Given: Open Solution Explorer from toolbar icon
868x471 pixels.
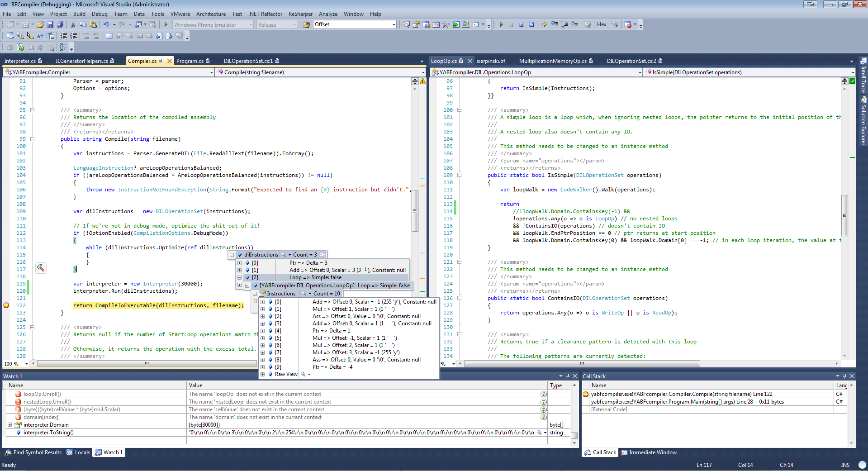Looking at the screenshot, I should pyautogui.click(x=406, y=24).
